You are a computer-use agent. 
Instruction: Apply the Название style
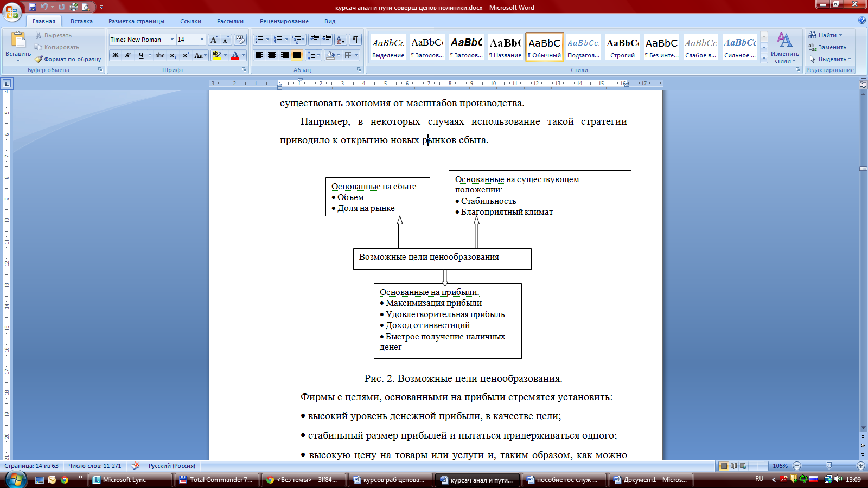click(x=505, y=47)
